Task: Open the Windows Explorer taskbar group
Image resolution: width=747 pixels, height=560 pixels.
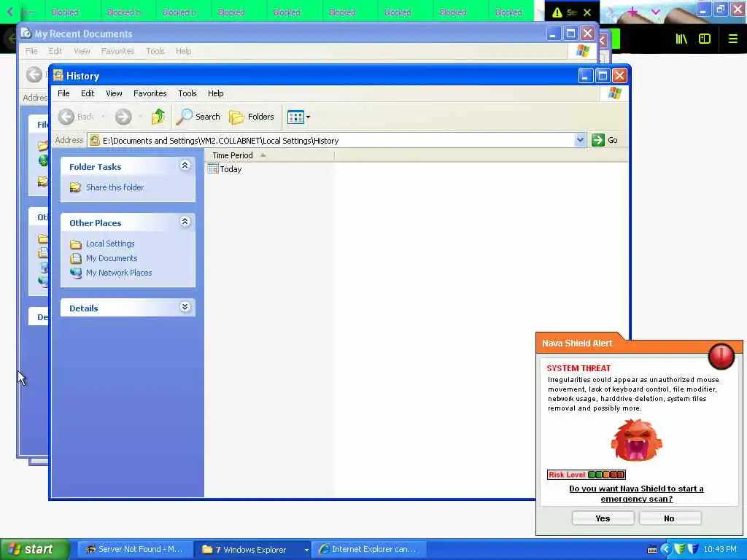Action: (252, 550)
